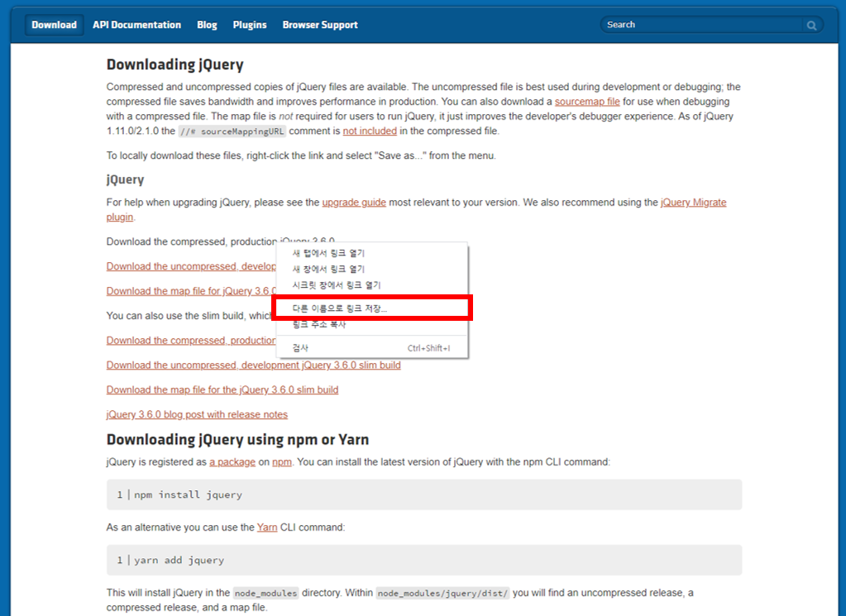846x616 pixels.
Task: Click the 'yarn add jquery' code block
Action: click(424, 560)
